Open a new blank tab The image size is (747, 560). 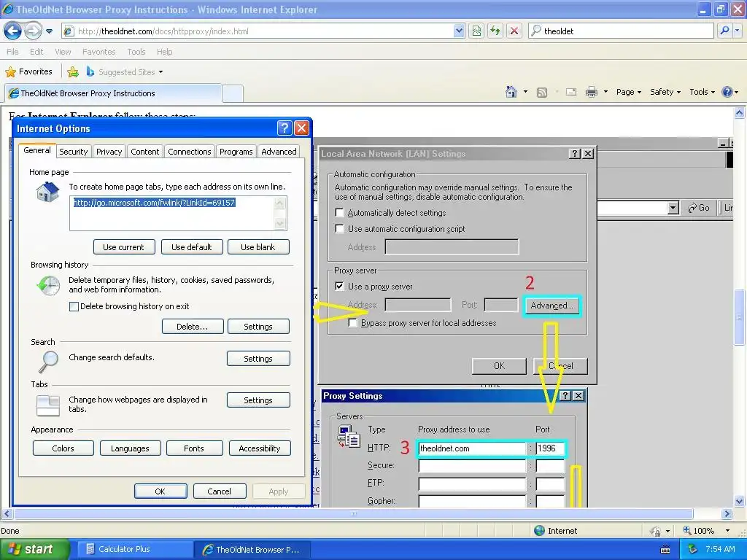pos(233,94)
